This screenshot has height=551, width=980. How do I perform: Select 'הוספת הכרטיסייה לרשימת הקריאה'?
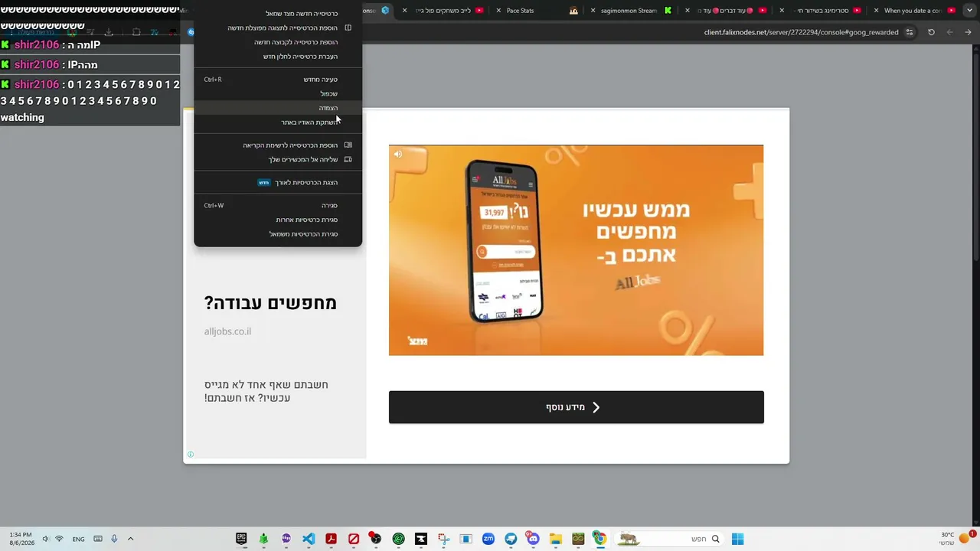[278, 145]
